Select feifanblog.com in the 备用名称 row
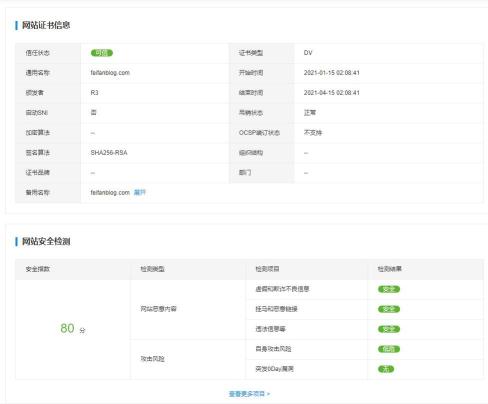This screenshot has width=488, height=404. [x=110, y=193]
